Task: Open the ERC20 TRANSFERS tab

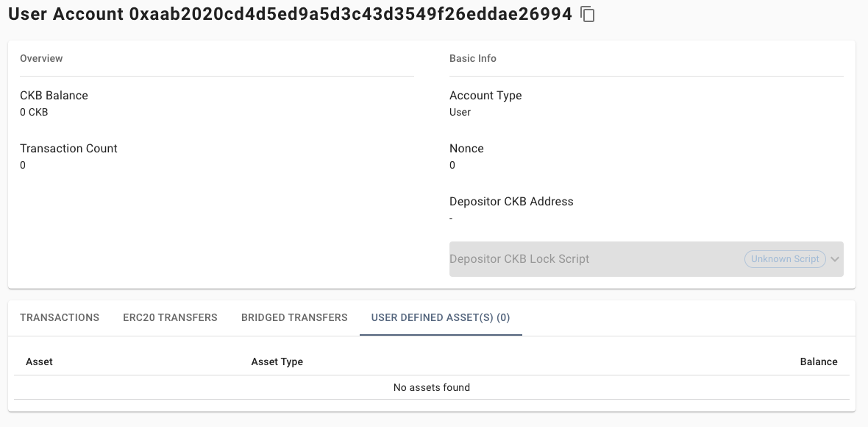Action: (170, 317)
